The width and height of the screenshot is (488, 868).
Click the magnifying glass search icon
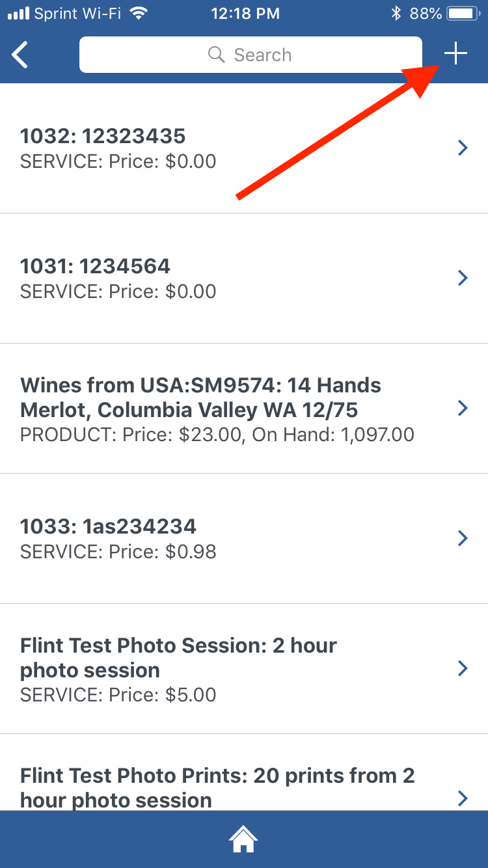(x=216, y=55)
